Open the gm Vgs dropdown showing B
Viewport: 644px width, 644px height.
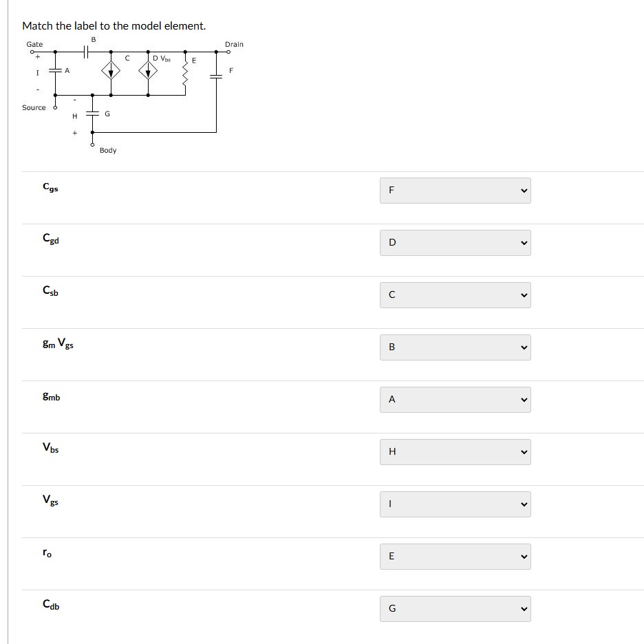click(455, 347)
